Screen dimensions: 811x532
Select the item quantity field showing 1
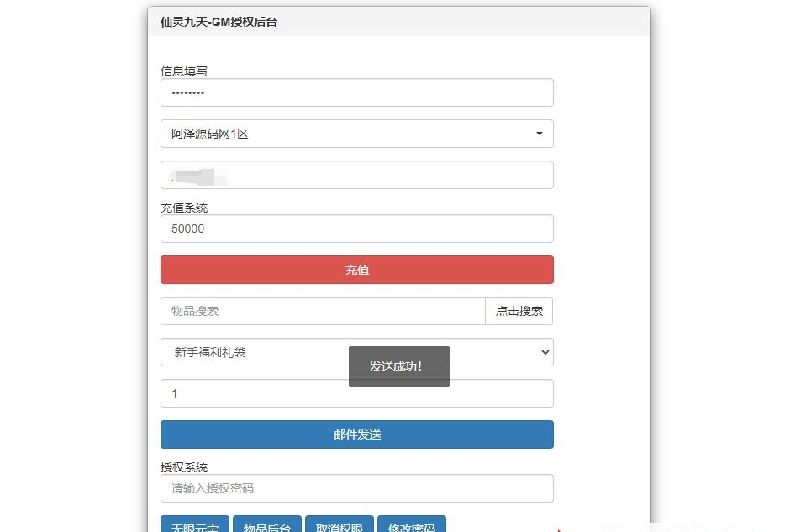coord(356,393)
